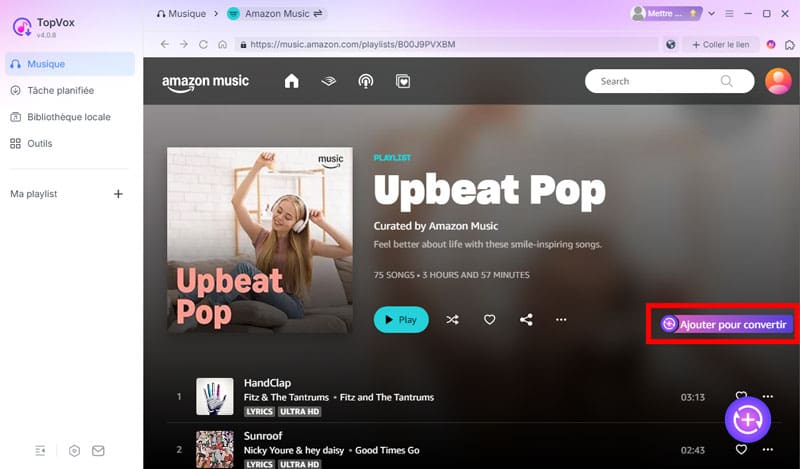Click LYRICS badge on HandClap
This screenshot has width=800, height=469.
tap(259, 411)
